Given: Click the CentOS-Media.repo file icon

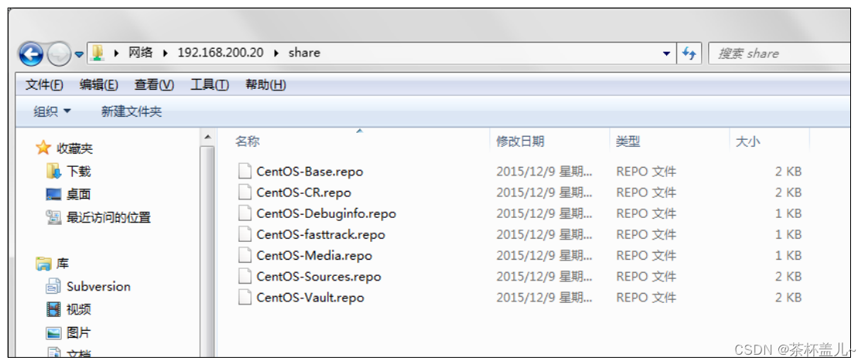Looking at the screenshot, I should tap(245, 255).
